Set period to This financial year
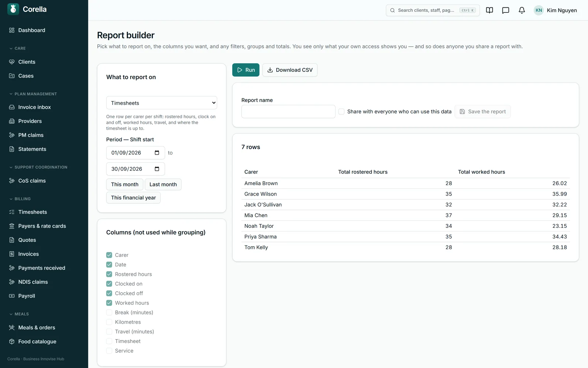 (133, 198)
